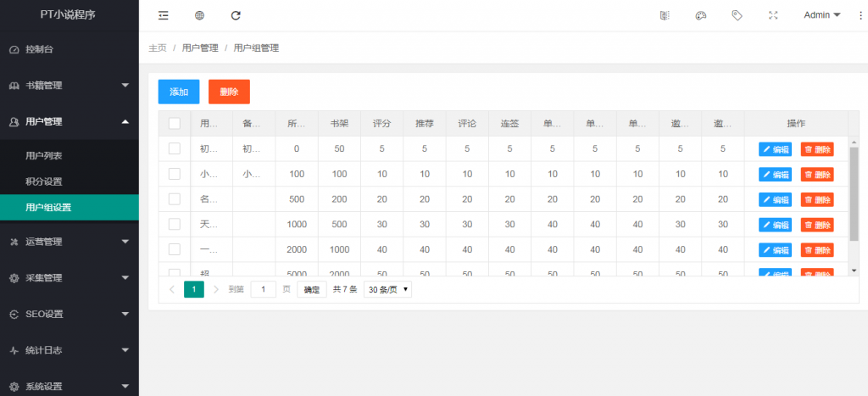Click the previous page arrow in pagination
Viewport: 868px width, 396px height.
[x=172, y=289]
